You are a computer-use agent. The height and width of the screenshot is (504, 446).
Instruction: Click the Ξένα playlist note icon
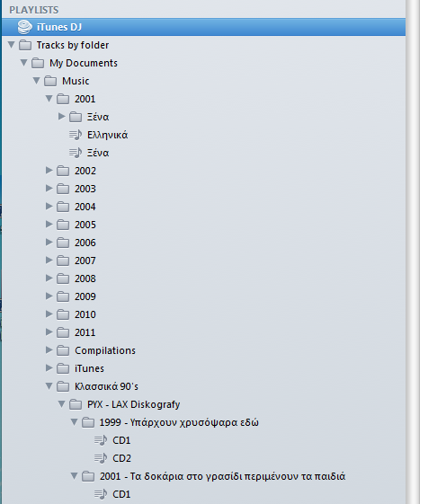(76, 153)
